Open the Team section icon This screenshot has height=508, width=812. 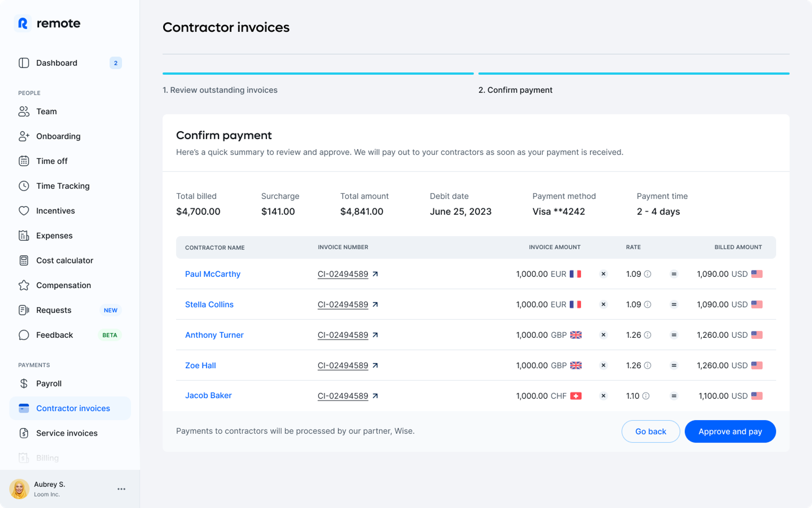pos(24,111)
